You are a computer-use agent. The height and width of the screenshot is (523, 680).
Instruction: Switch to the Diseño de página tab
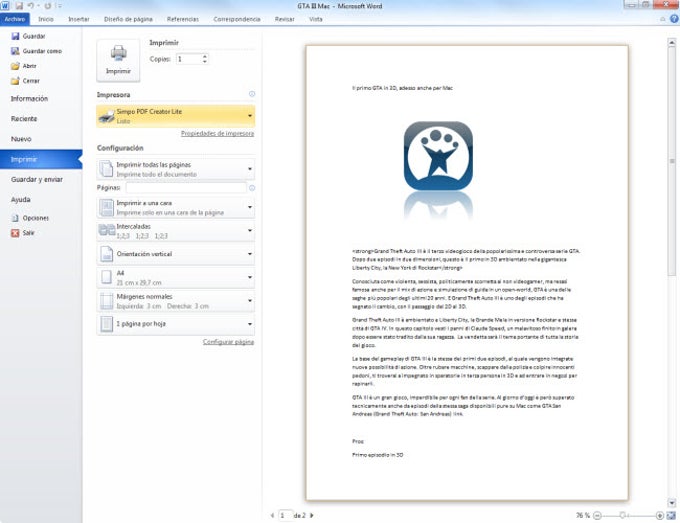(x=128, y=19)
